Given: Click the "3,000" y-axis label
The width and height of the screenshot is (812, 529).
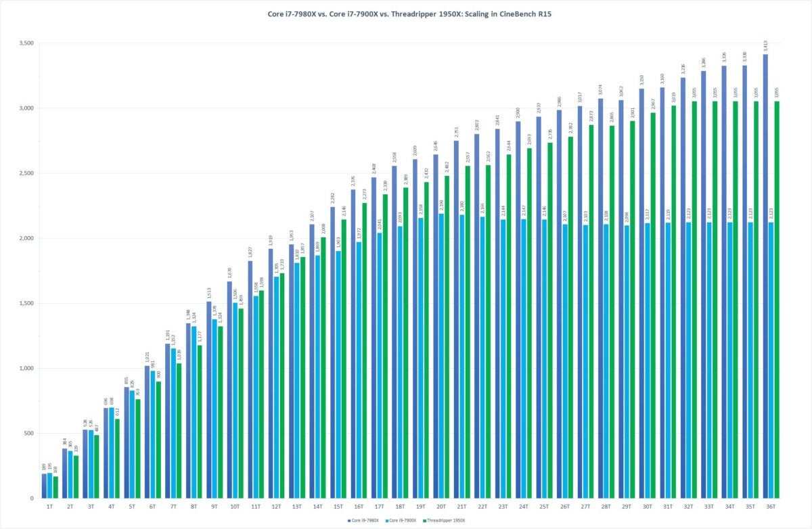Looking at the screenshot, I should [26, 108].
